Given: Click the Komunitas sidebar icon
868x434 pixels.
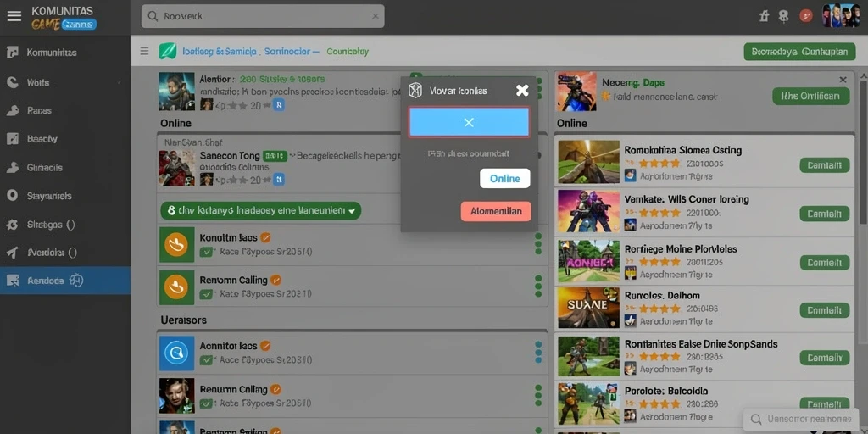Looking at the screenshot, I should point(12,53).
